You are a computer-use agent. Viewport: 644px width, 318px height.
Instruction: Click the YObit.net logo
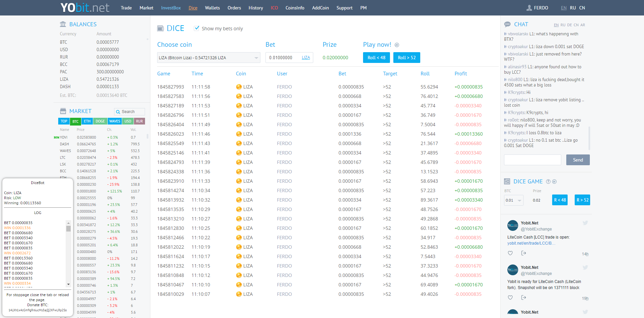85,7
